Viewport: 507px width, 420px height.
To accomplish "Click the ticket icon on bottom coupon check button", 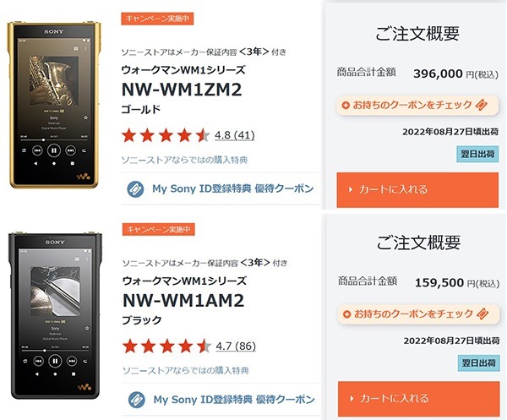I will click(x=482, y=314).
